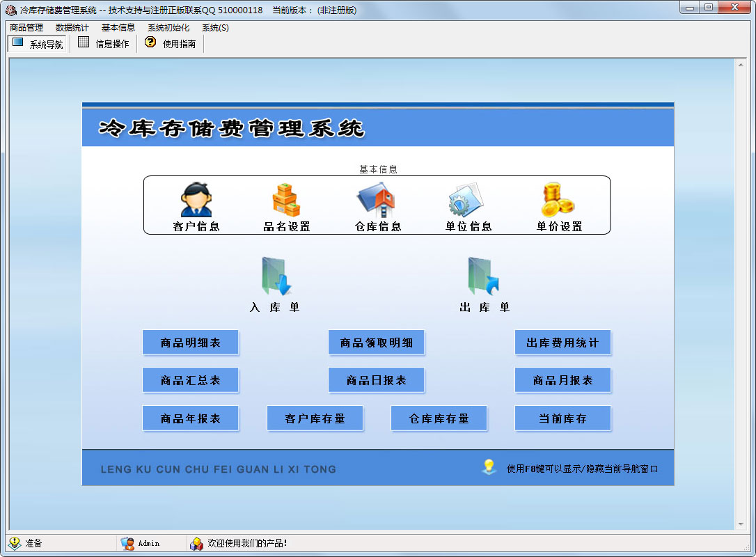The image size is (756, 557).
Task: Click the vertical scrollbar down arrow
Action: click(741, 524)
